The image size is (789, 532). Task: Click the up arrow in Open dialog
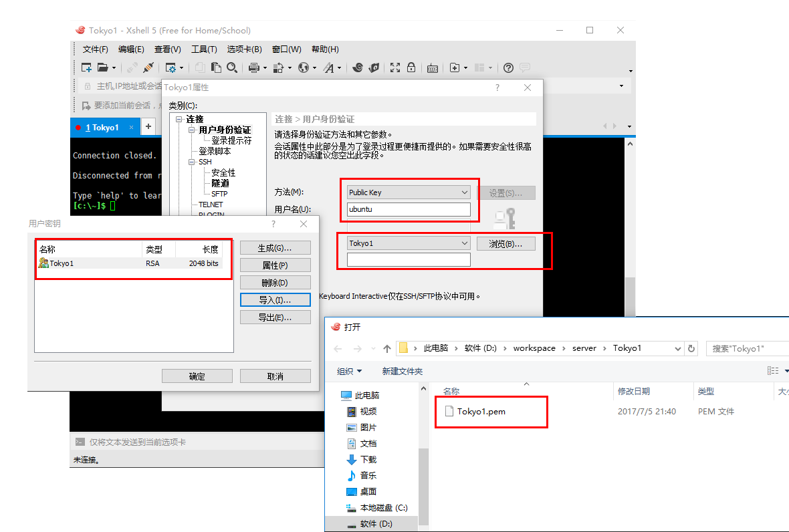(387, 348)
